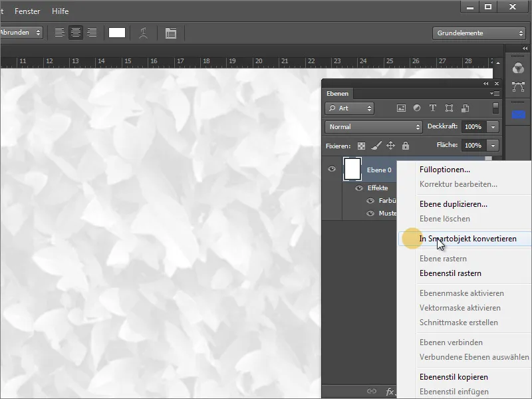Screen dimensions: 532x399
Task: Click the blue dock panel icon
Action: (518, 115)
